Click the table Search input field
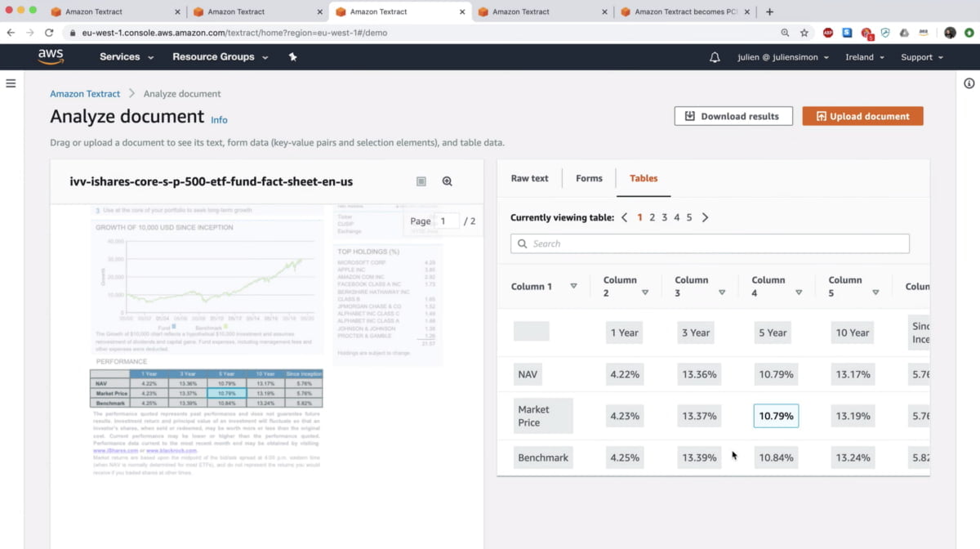The width and height of the screenshot is (980, 549). point(710,243)
